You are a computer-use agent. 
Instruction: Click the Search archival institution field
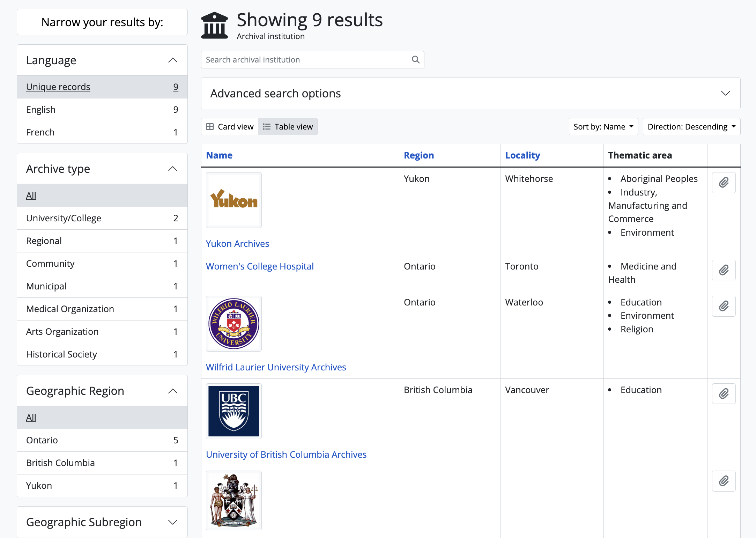(x=304, y=60)
